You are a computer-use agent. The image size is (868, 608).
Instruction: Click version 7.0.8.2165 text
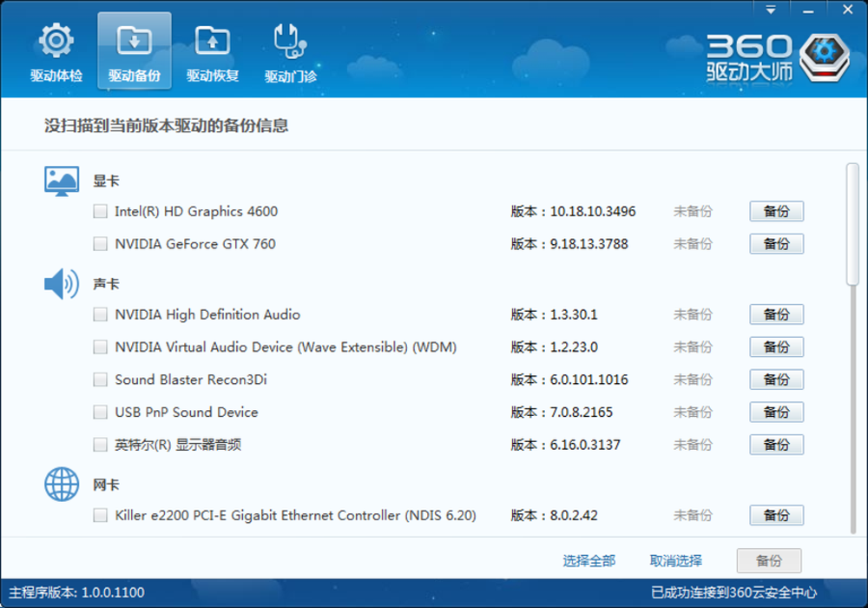[581, 412]
